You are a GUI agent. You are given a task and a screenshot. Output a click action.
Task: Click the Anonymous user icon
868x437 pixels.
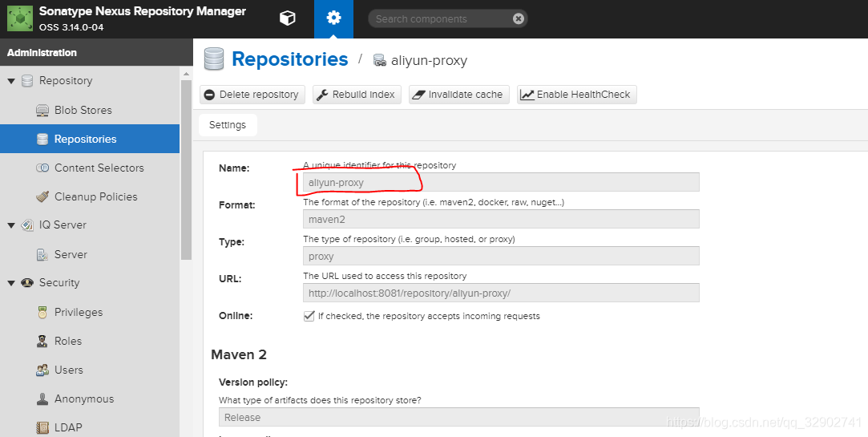point(42,399)
